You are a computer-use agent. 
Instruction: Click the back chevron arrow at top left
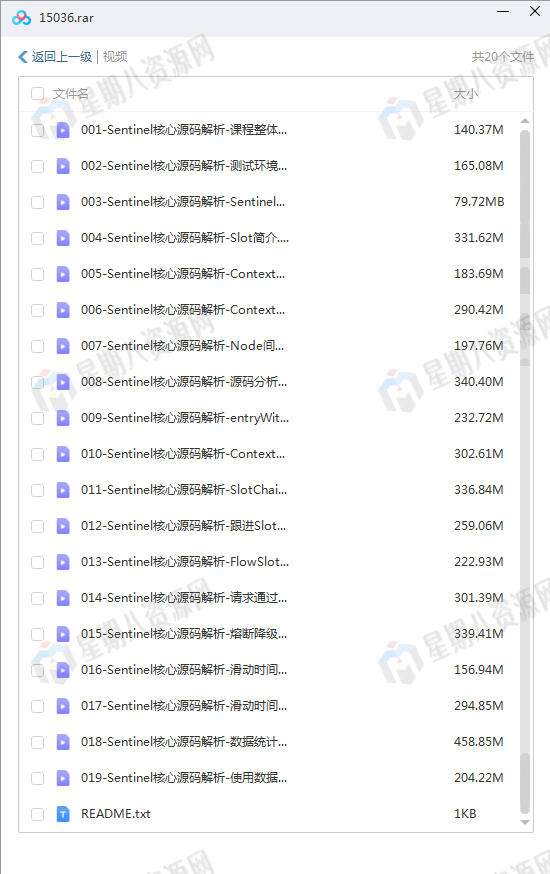point(23,57)
